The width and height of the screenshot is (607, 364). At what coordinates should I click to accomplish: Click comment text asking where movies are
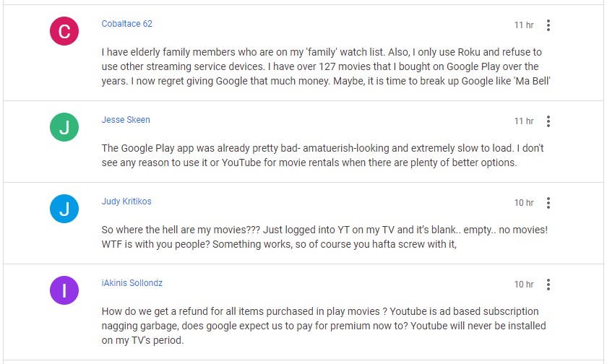324,237
